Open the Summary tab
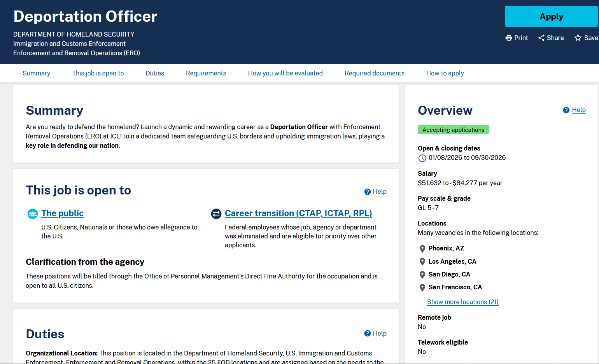Viewport: 599px width, 364px height. [x=37, y=73]
